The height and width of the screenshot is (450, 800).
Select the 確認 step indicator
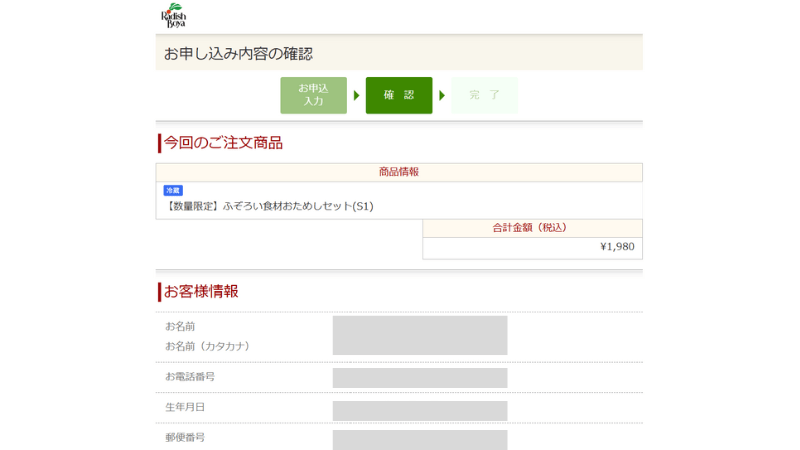(398, 95)
